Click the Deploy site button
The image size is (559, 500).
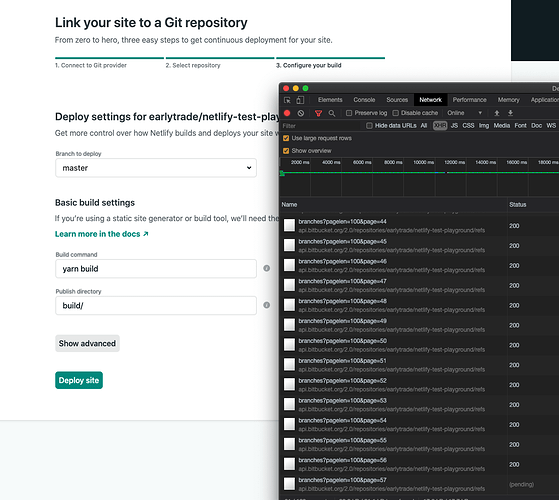pos(79,380)
